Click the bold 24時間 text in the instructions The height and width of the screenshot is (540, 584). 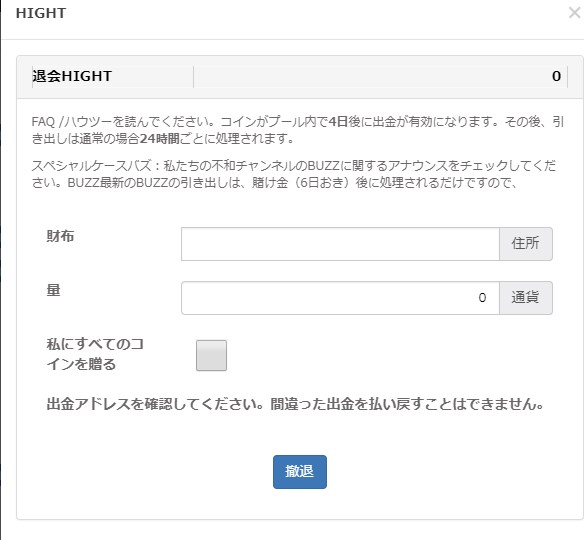coord(160,139)
